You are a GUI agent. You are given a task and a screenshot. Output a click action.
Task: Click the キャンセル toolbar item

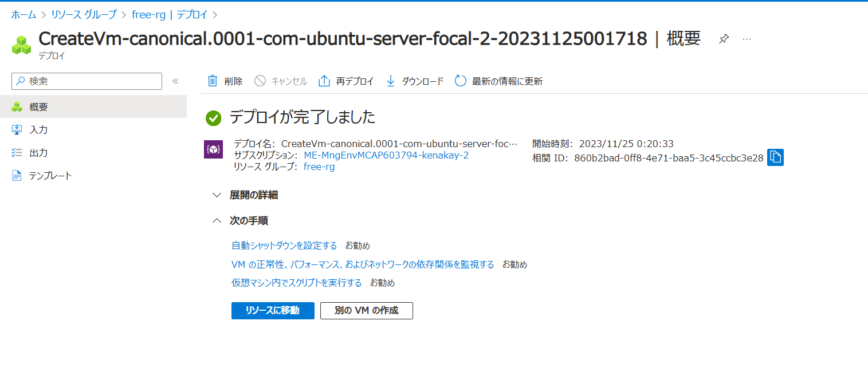(281, 81)
